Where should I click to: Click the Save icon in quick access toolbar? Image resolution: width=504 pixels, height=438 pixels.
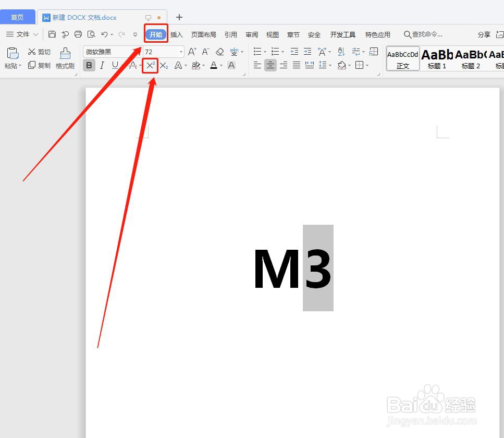click(52, 34)
